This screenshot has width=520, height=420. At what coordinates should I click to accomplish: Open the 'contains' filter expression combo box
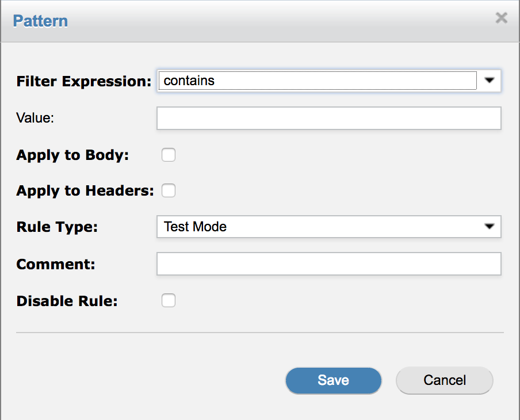coord(316,81)
